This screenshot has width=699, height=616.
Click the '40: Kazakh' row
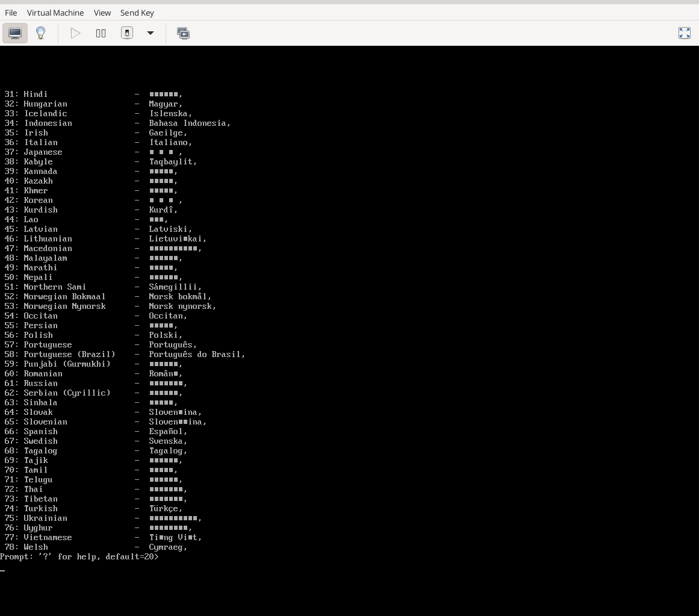tap(91, 181)
